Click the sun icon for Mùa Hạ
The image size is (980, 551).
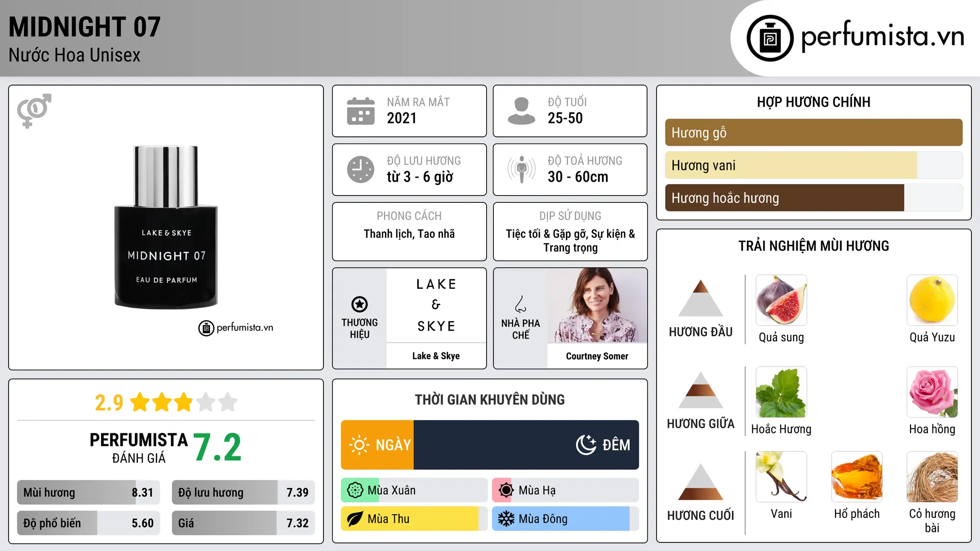click(x=506, y=490)
